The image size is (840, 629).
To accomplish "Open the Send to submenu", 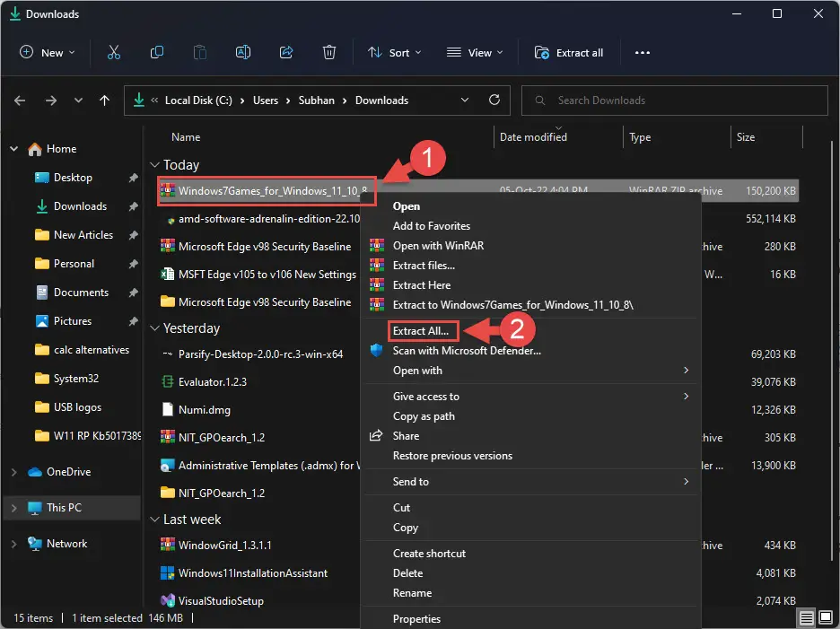I will tap(531, 482).
